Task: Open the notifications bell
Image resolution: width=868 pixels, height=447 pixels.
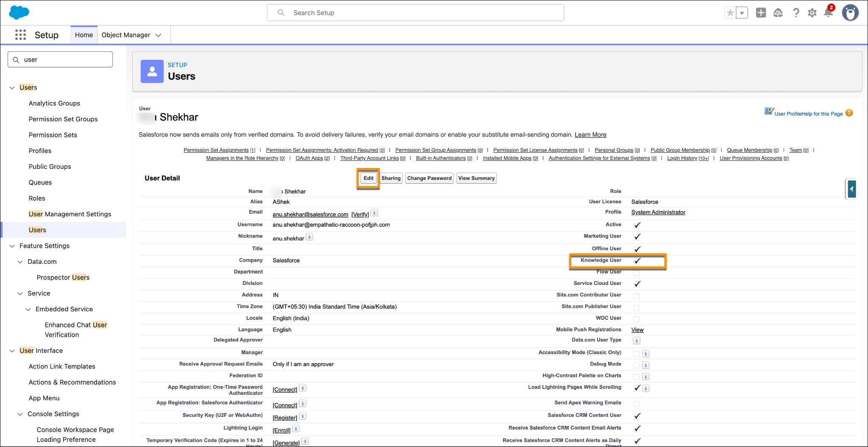Action: 828,13
